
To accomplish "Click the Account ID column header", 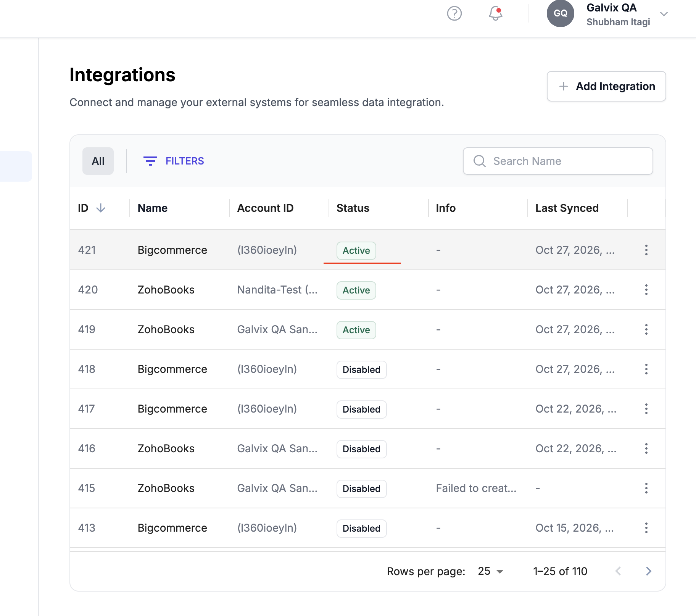I will 265,208.
